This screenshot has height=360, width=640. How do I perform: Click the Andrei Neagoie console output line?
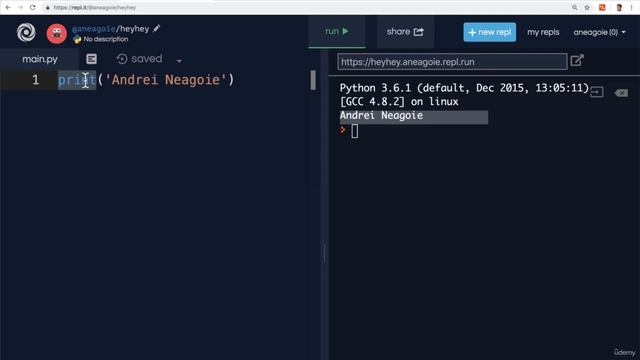pos(381,116)
